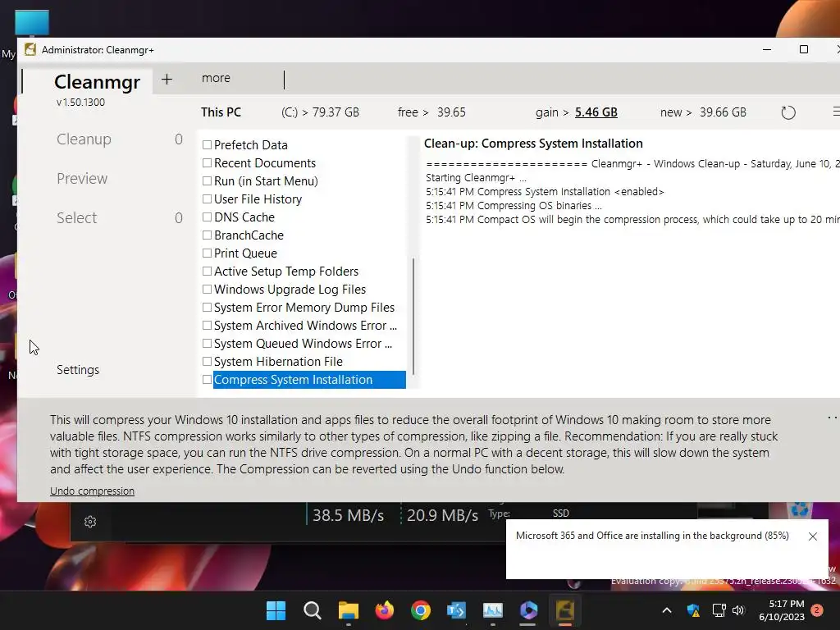840x630 pixels.
Task: Check the BranchCache checkbox
Action: [207, 235]
